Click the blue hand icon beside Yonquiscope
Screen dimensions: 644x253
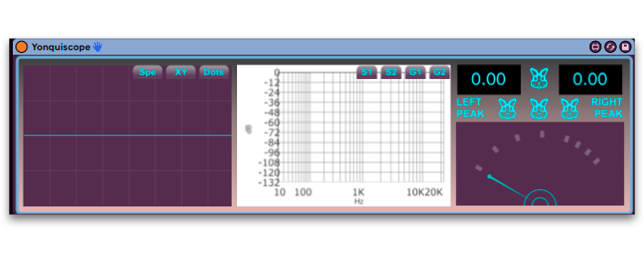click(97, 47)
